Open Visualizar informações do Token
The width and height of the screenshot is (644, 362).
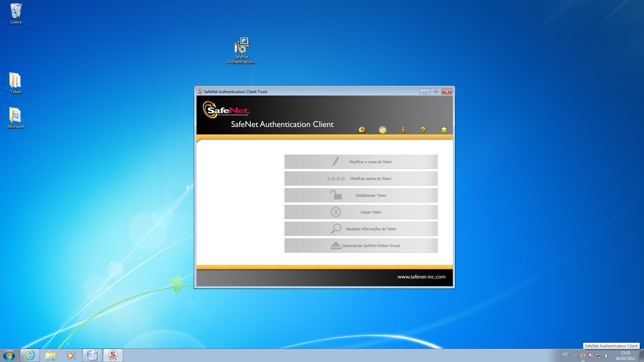pos(361,229)
